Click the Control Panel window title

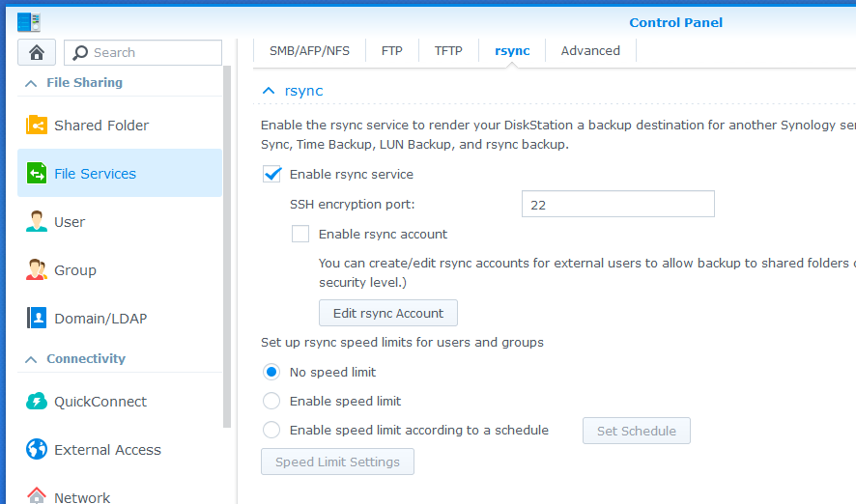(676, 22)
